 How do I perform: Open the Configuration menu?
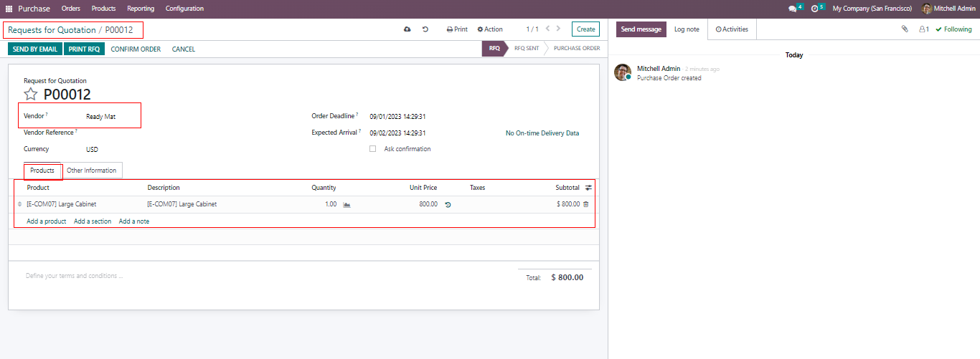coord(184,9)
